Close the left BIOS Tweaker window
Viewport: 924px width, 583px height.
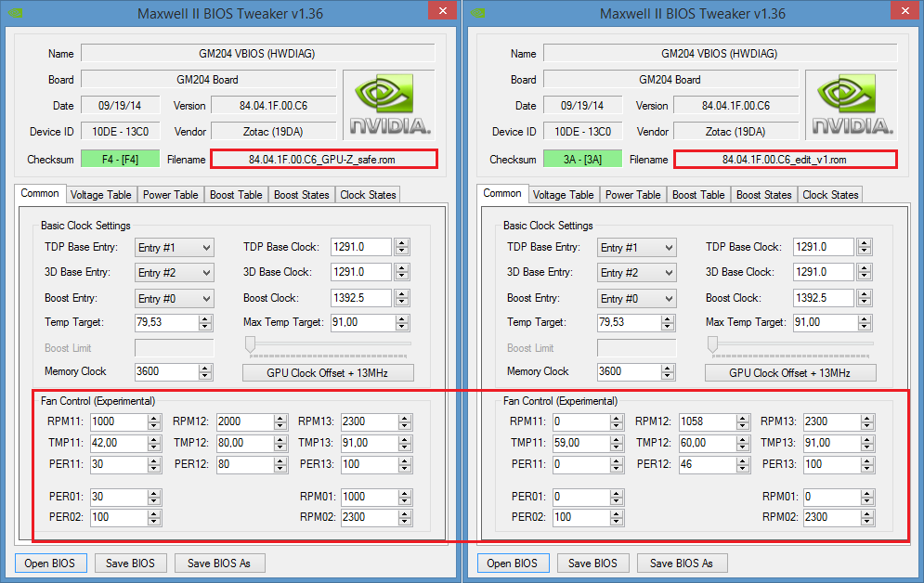[443, 10]
